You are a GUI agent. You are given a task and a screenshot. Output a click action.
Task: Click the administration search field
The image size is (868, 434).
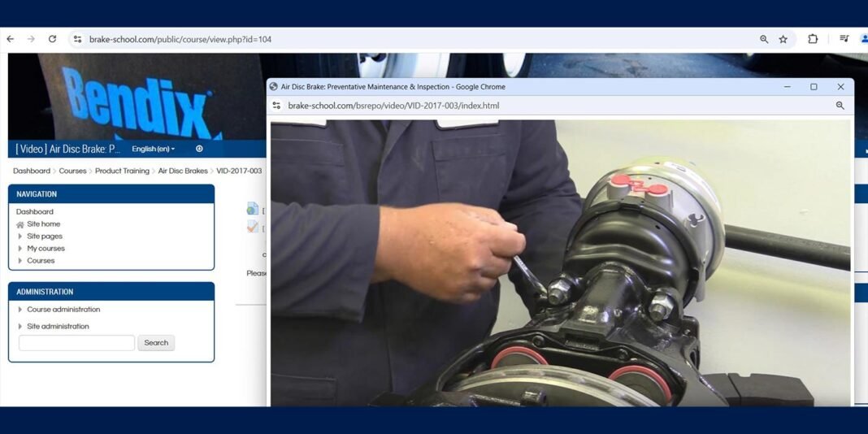pos(77,343)
